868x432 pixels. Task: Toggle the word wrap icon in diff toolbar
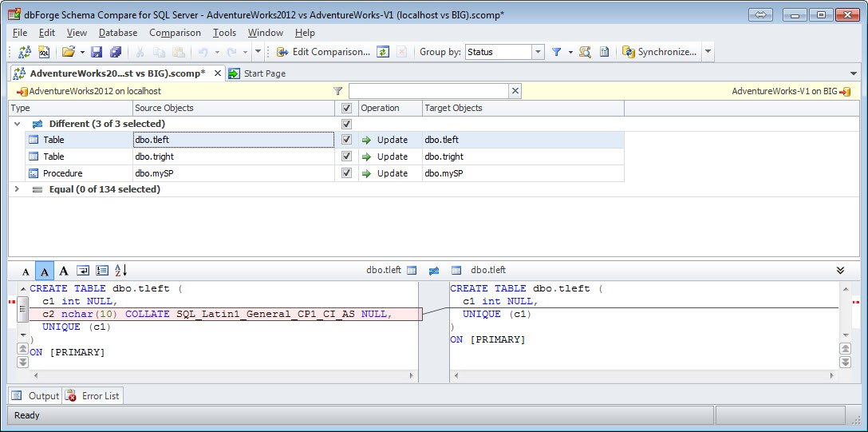tap(83, 271)
